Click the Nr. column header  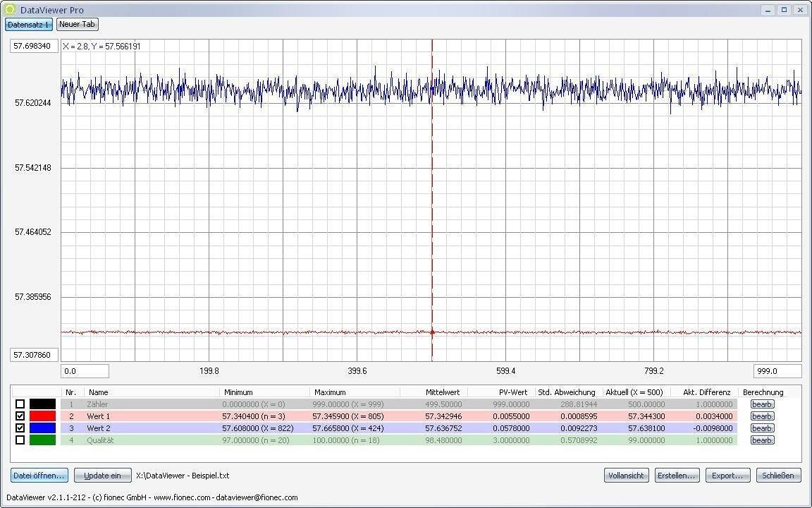tap(72, 392)
